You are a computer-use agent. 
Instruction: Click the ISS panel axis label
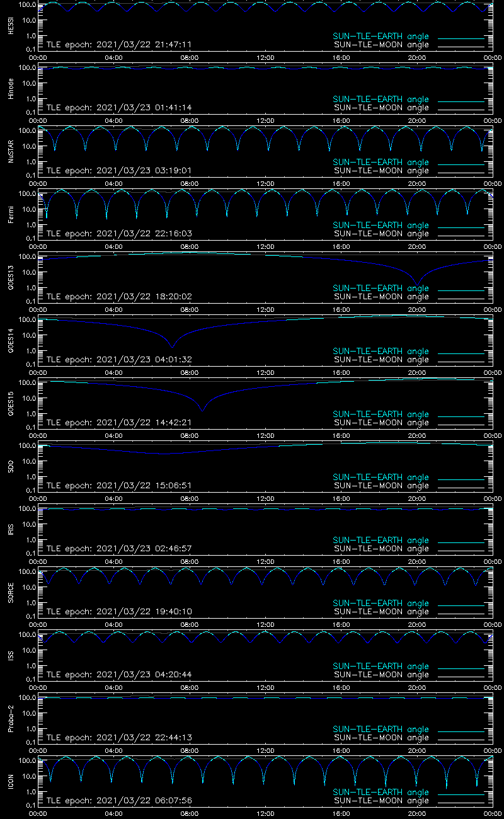pyautogui.click(x=11, y=656)
